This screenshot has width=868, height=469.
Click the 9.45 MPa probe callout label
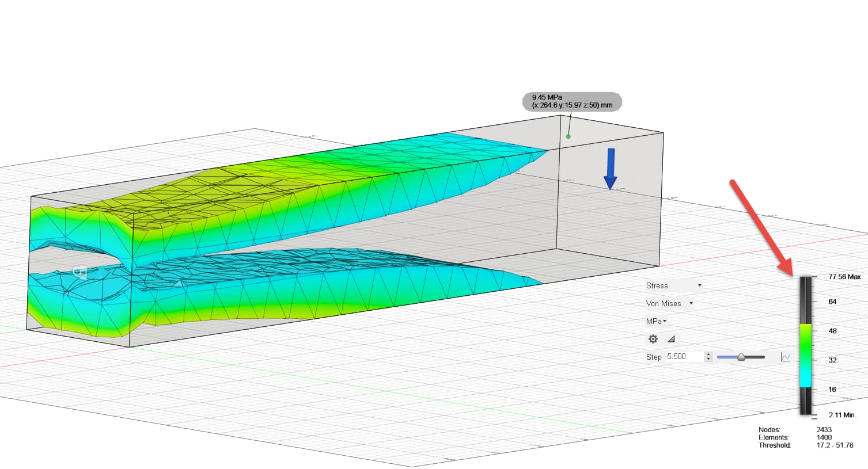(x=572, y=101)
